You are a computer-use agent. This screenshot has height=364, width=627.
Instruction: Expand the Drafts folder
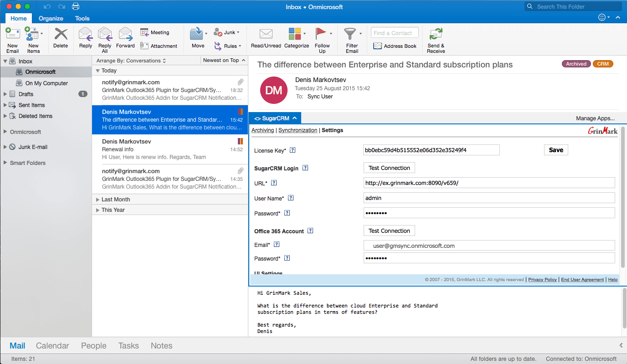click(5, 94)
